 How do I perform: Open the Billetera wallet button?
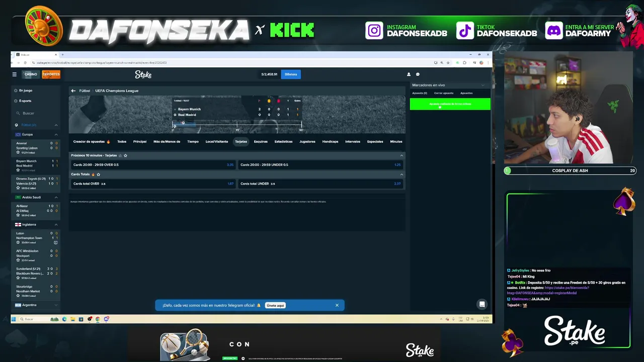pyautogui.click(x=291, y=74)
